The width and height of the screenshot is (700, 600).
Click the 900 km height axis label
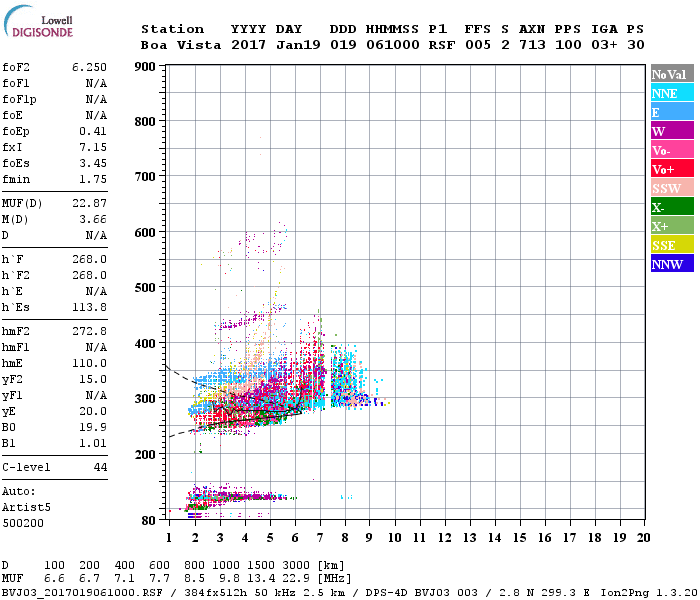(x=145, y=67)
